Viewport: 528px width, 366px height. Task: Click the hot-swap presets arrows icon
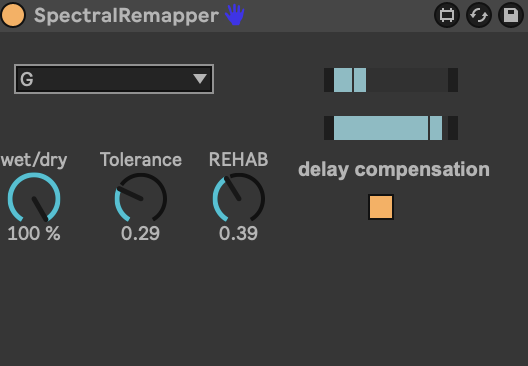[x=479, y=15]
